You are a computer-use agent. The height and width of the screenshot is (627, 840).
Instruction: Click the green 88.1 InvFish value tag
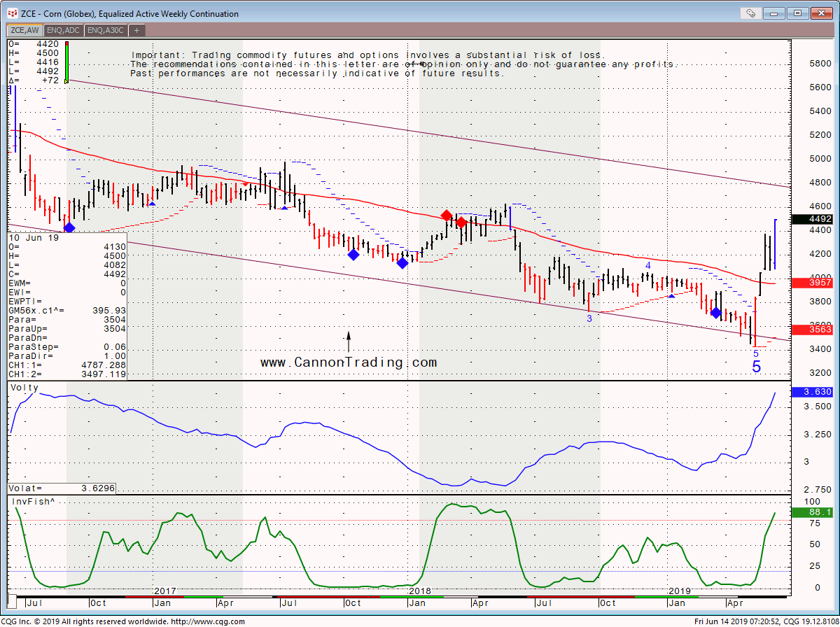814,512
